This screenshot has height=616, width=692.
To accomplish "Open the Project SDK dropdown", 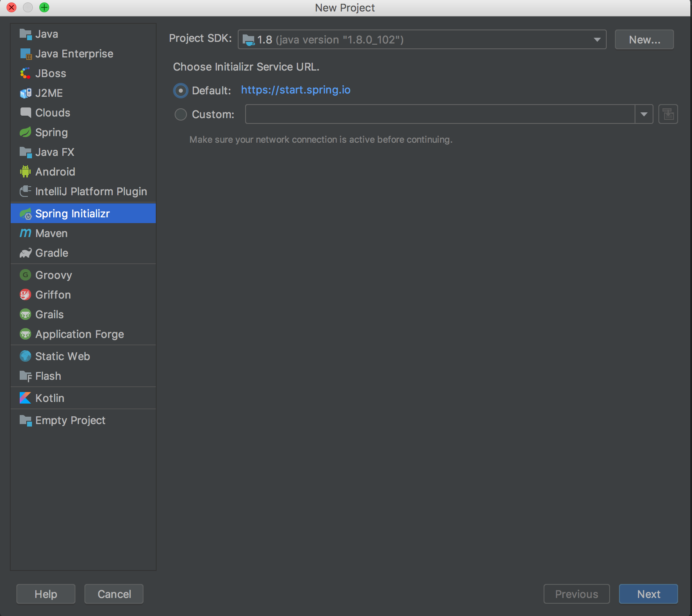I will (x=422, y=39).
